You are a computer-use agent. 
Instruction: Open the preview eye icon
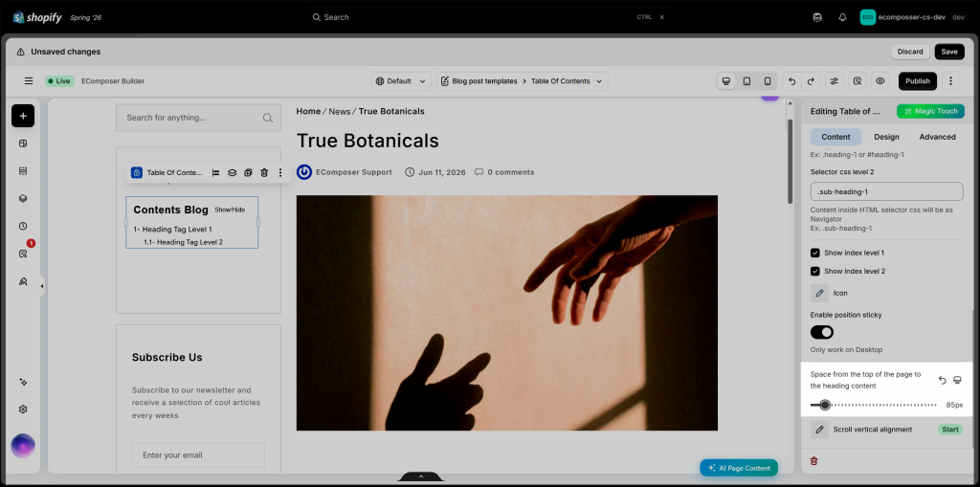[x=880, y=81]
